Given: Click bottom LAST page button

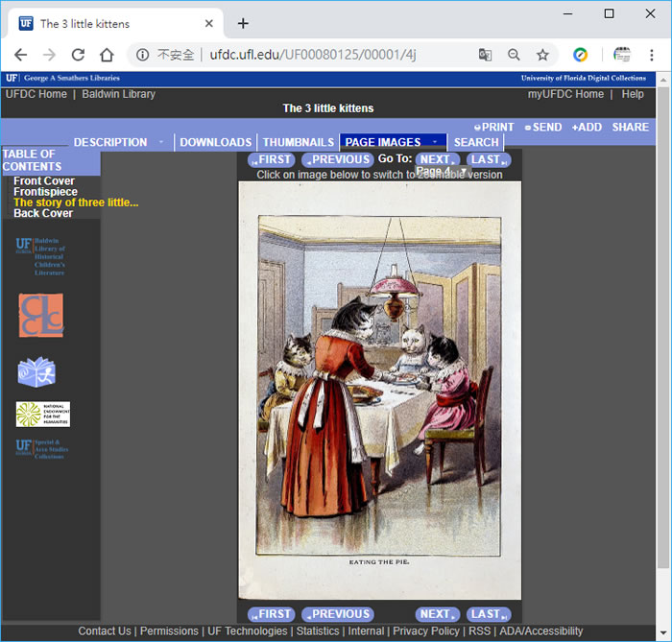Looking at the screenshot, I should (x=489, y=614).
